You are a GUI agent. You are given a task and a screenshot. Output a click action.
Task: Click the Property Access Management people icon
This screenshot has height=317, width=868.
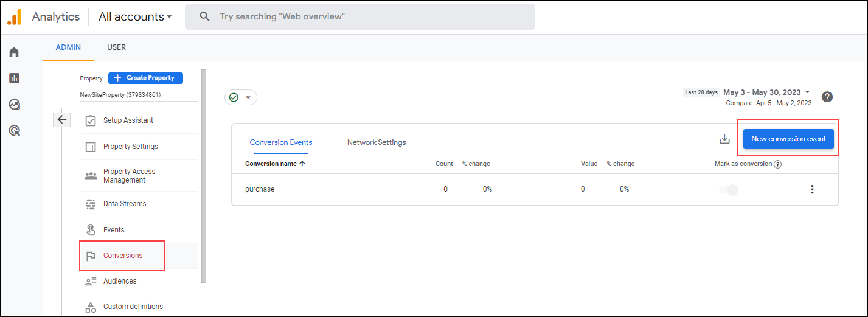click(91, 176)
